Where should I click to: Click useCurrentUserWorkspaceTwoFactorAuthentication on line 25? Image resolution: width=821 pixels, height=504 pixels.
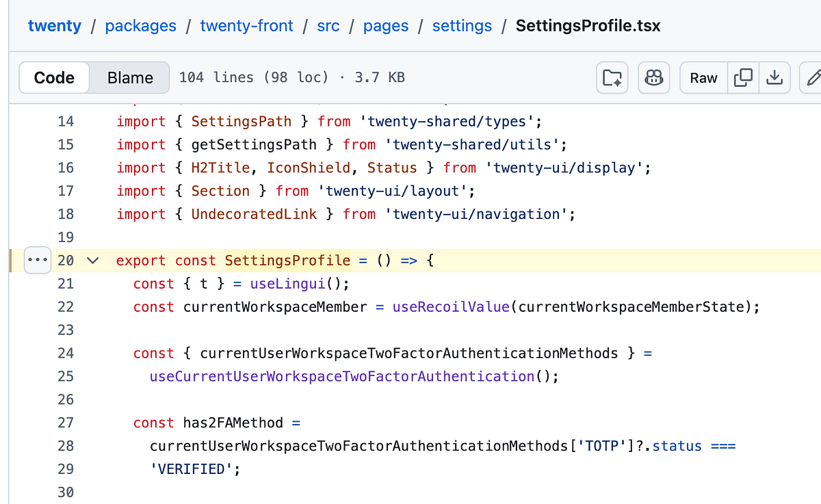coord(342,376)
